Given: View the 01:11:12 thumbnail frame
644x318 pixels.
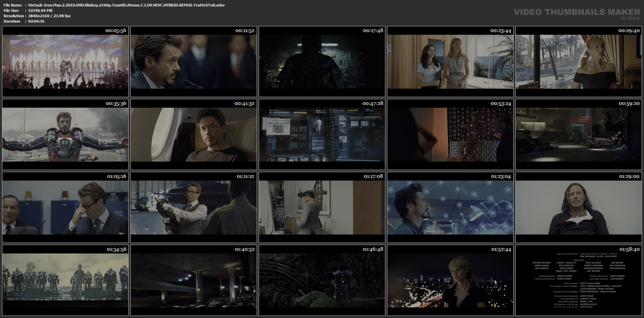Looking at the screenshot, I should click(194, 207).
